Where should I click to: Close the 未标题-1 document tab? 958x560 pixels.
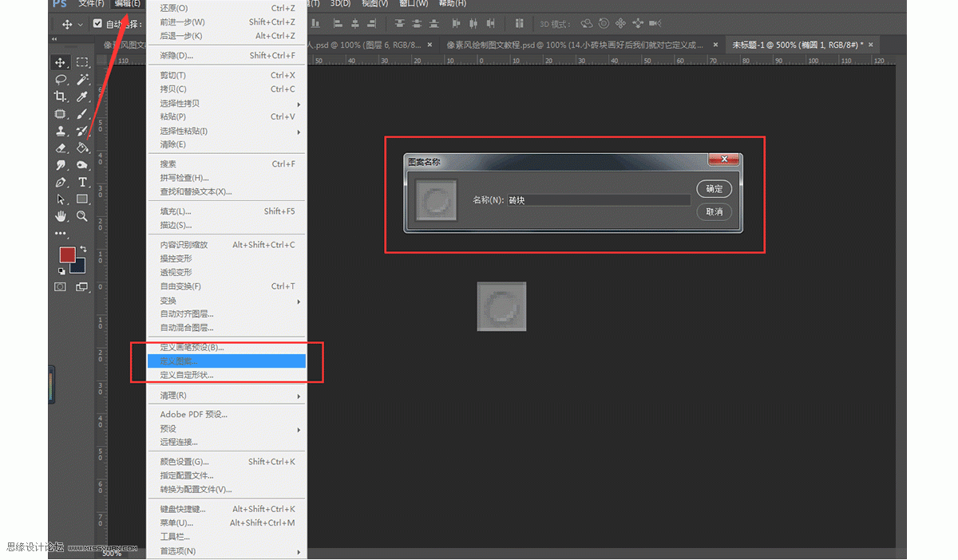click(x=872, y=45)
